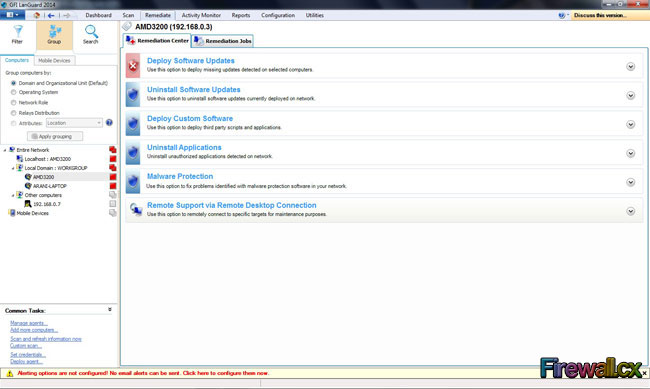Switch to Mobile Devices sidebar tab
The width and height of the screenshot is (650, 389).
[54, 61]
